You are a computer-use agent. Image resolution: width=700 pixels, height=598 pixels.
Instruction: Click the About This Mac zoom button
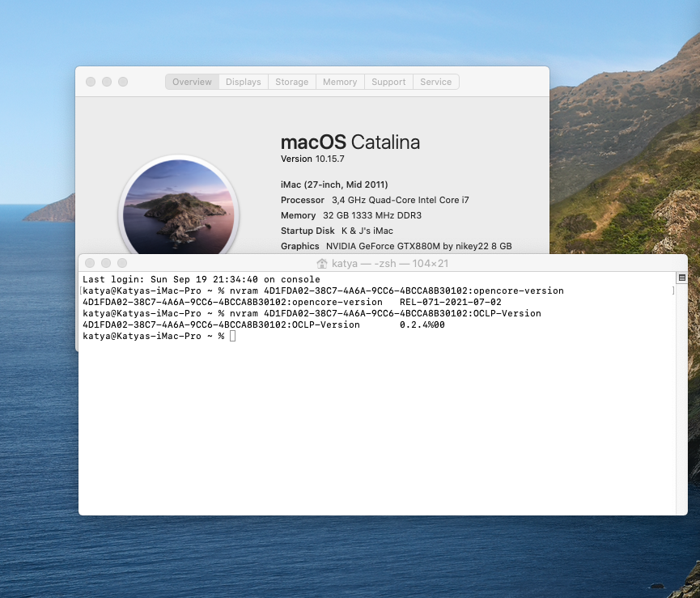tap(123, 82)
